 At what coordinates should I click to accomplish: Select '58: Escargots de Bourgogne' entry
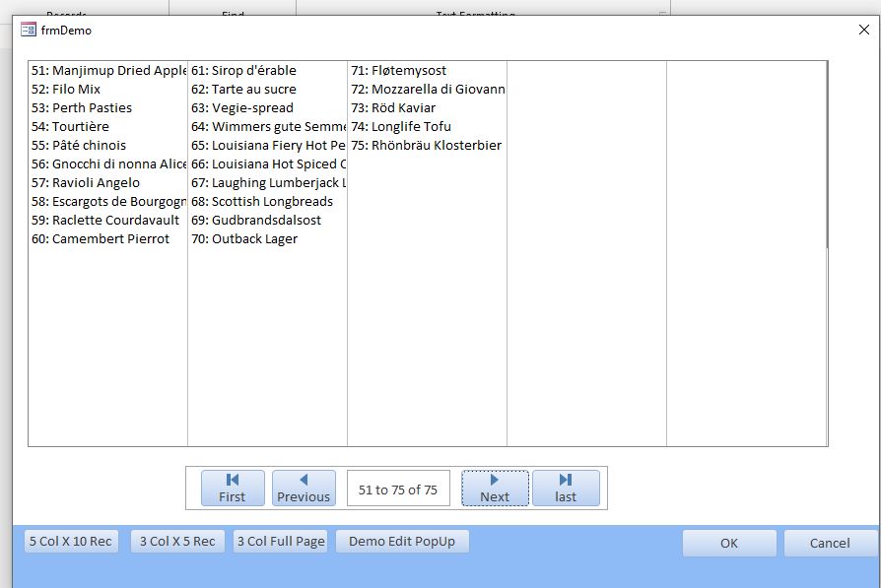(x=107, y=201)
